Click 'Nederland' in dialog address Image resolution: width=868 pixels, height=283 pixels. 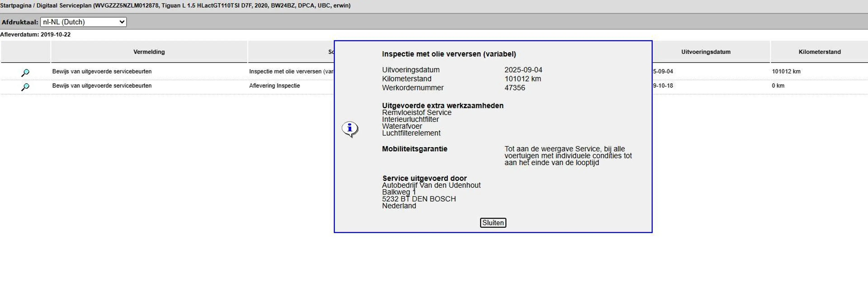click(399, 206)
